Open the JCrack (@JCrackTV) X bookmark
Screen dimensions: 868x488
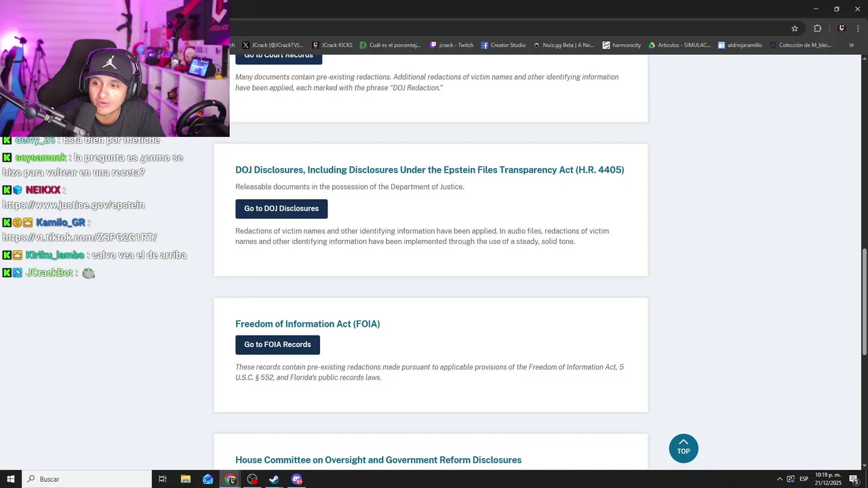point(273,45)
